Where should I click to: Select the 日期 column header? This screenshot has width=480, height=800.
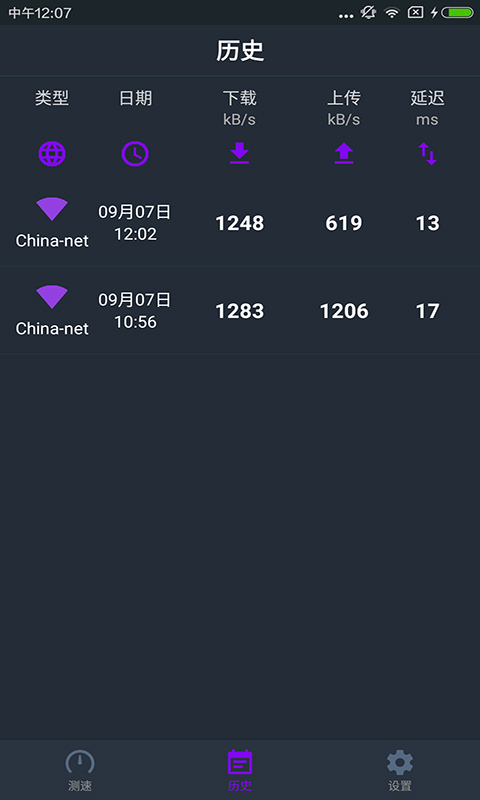135,98
